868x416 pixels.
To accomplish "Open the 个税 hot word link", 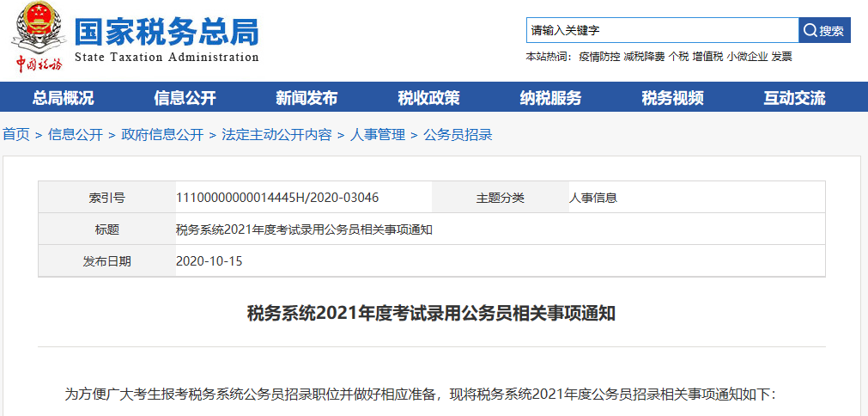I will click(x=678, y=57).
